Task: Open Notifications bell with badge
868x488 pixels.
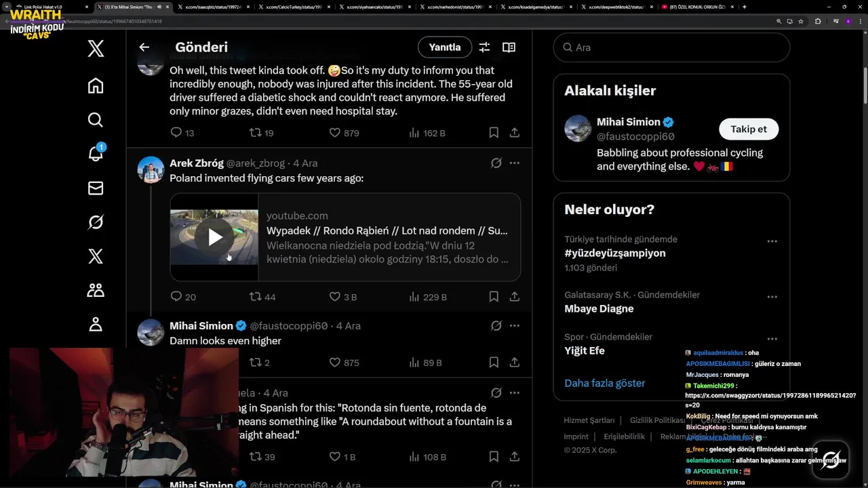Action: (96, 154)
